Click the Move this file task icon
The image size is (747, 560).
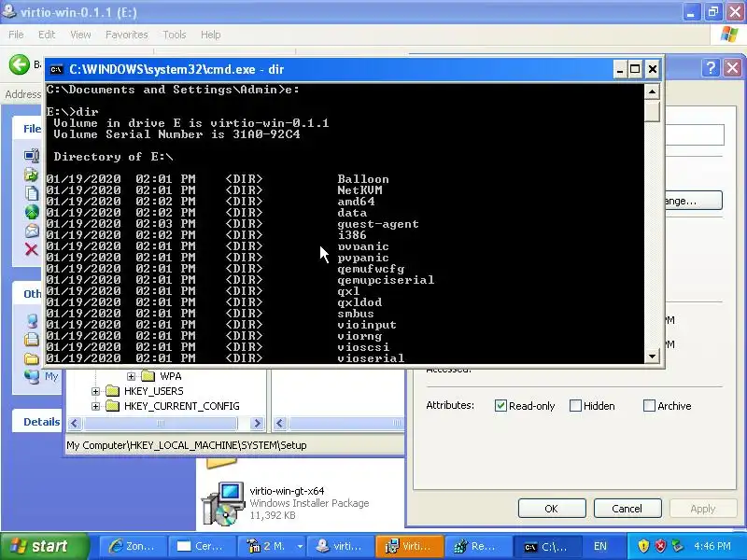(32, 175)
